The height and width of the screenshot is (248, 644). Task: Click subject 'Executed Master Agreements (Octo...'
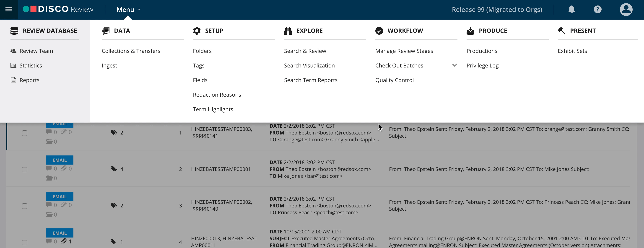tap(334, 238)
